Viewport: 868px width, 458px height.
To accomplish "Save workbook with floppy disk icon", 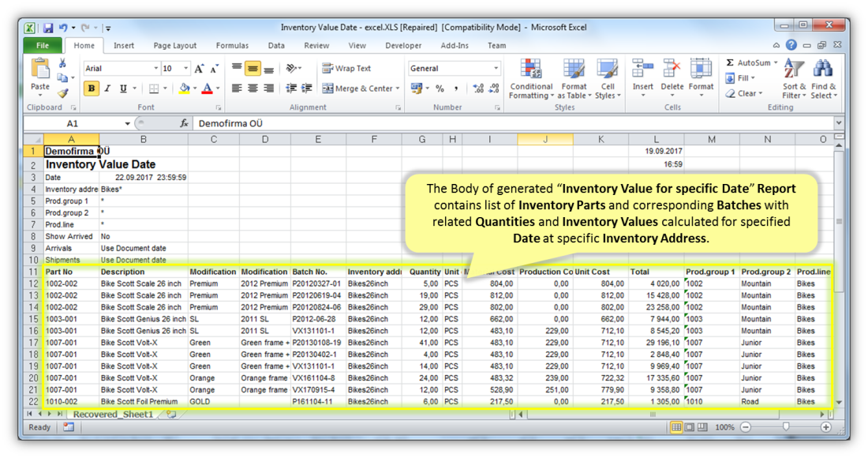I will click(48, 28).
